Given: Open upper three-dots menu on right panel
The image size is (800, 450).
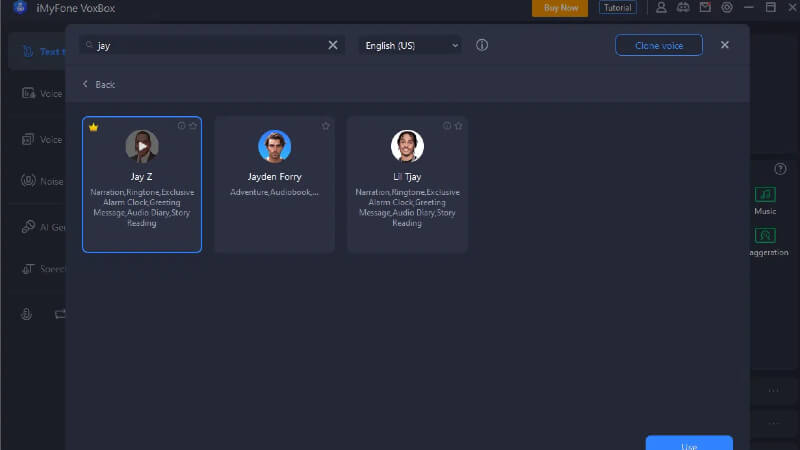Looking at the screenshot, I should 773,390.
